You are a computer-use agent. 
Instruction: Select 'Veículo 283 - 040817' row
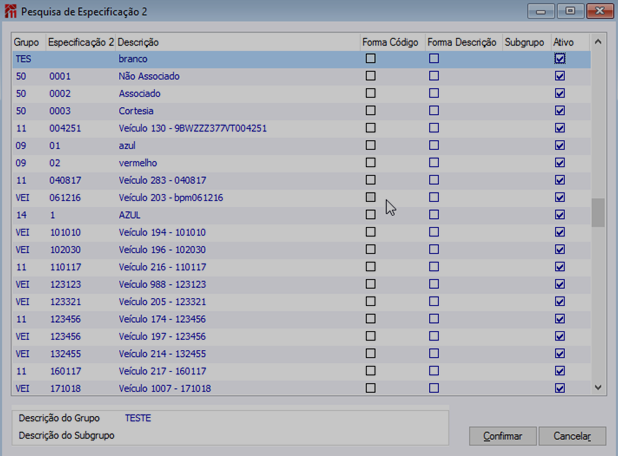pyautogui.click(x=302, y=181)
